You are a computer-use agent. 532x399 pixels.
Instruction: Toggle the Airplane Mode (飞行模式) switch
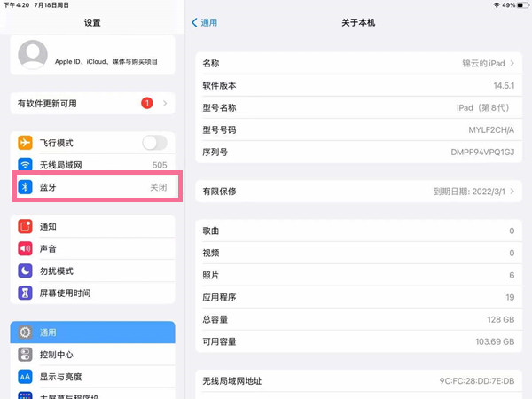(x=154, y=143)
